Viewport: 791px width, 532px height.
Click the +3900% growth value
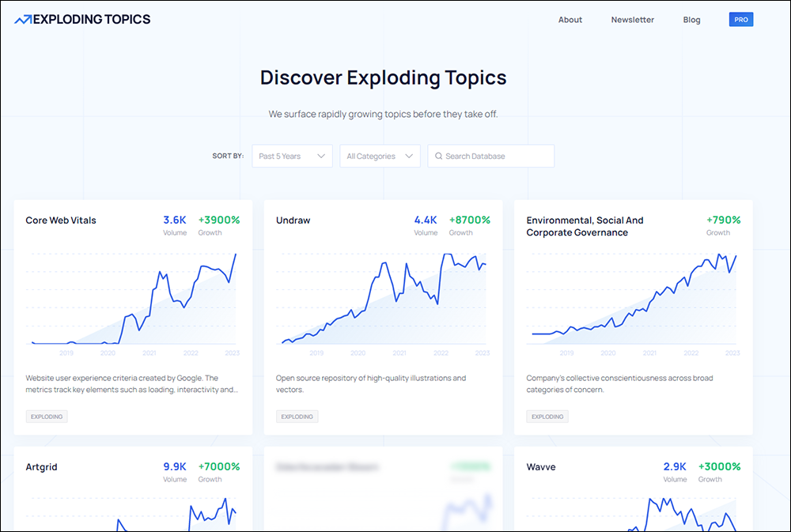219,220
